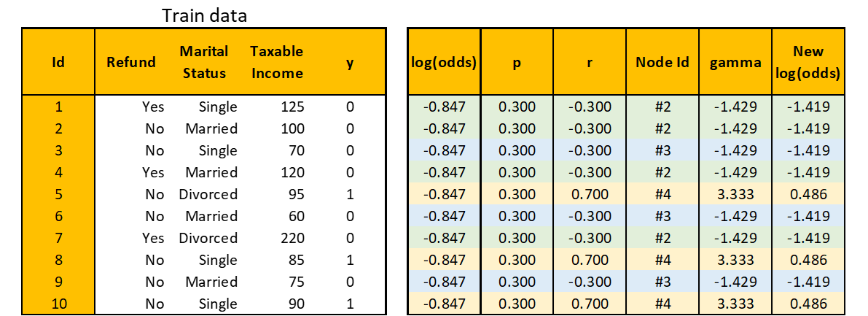The image size is (868, 316).
Task: Click the p value in row 7
Action: click(517, 238)
